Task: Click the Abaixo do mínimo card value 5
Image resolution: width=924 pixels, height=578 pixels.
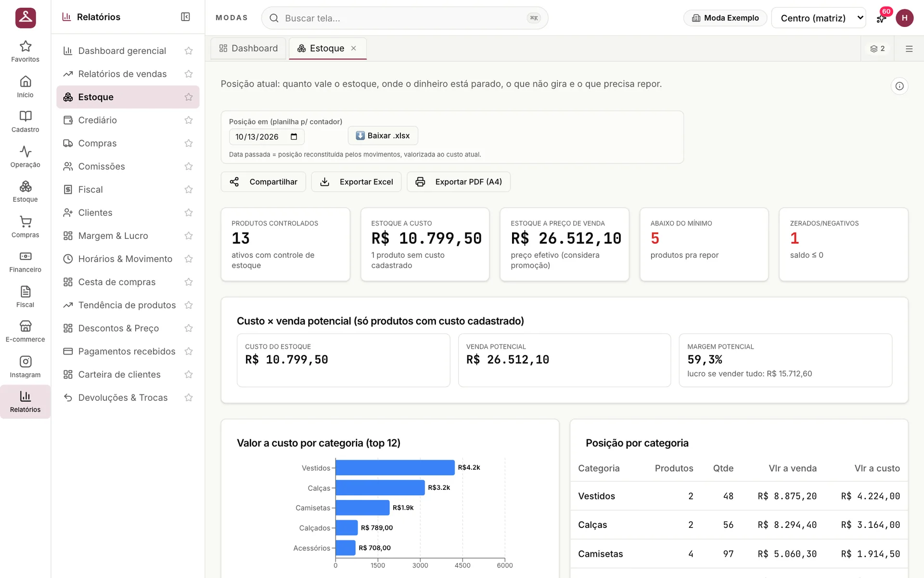Action: (654, 238)
